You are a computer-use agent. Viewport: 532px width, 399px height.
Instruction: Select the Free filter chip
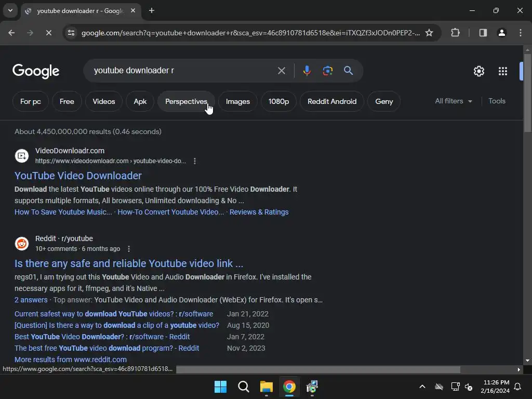click(67, 101)
